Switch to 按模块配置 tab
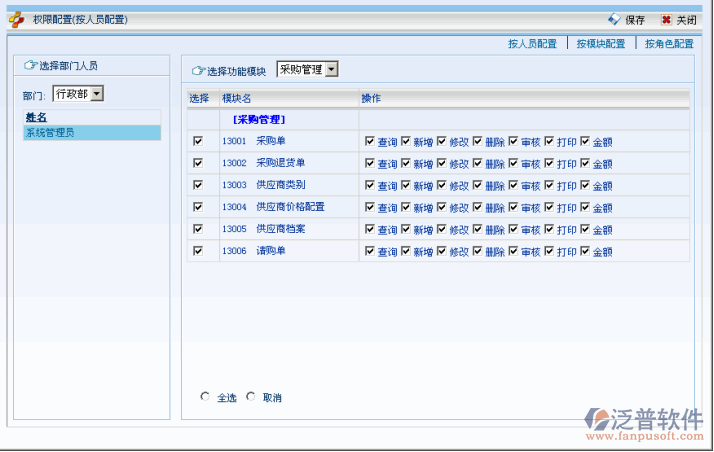Viewport: 714px width, 452px height. (600, 44)
